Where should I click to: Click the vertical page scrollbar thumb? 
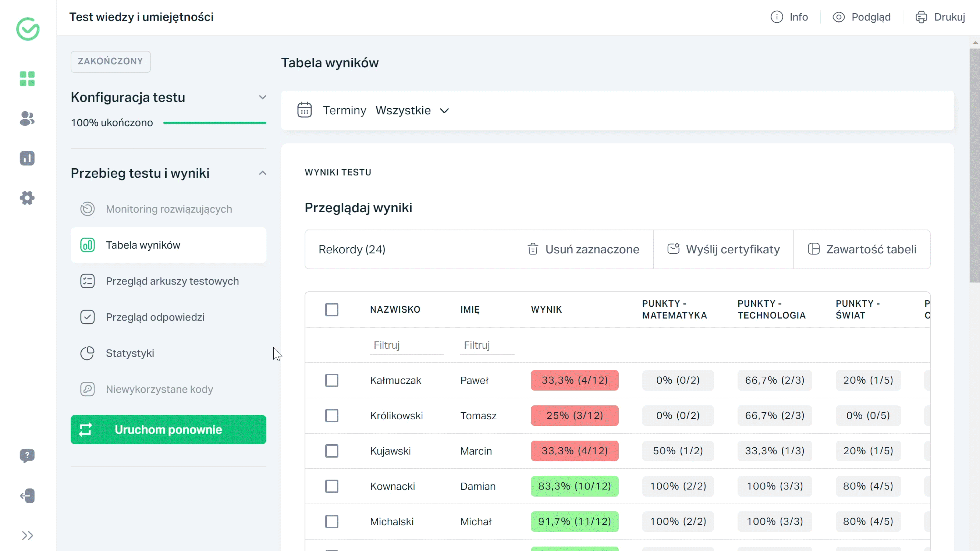coord(975,165)
